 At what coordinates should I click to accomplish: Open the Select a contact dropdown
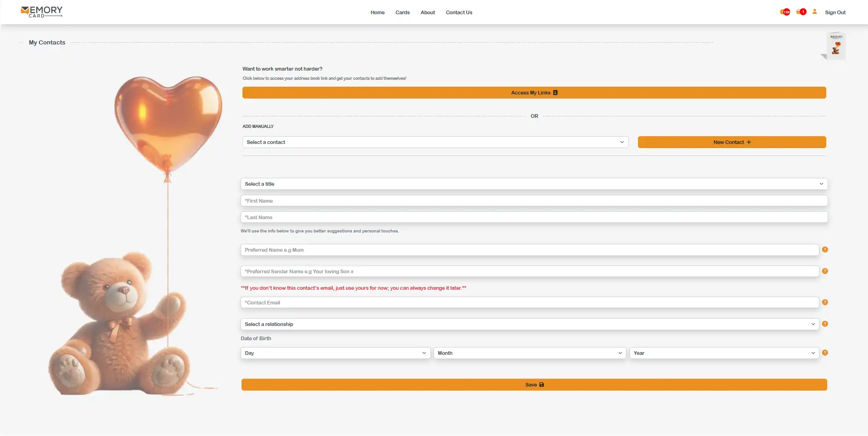click(x=435, y=142)
